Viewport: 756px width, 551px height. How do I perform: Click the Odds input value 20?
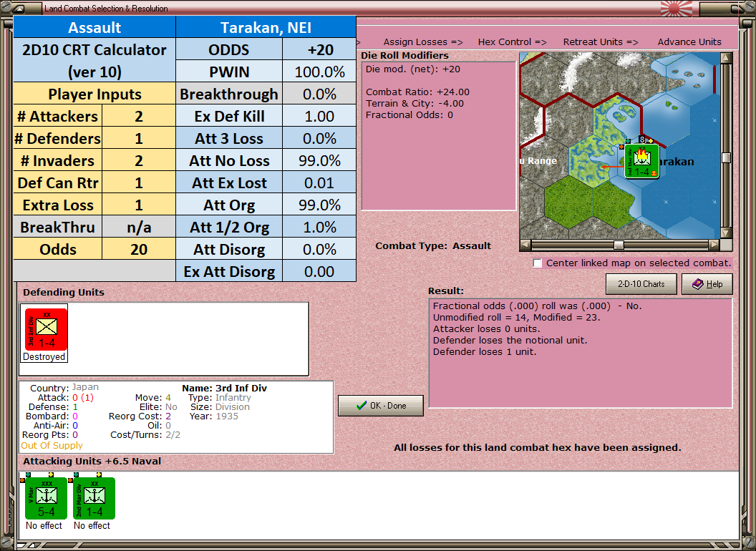tap(139, 249)
